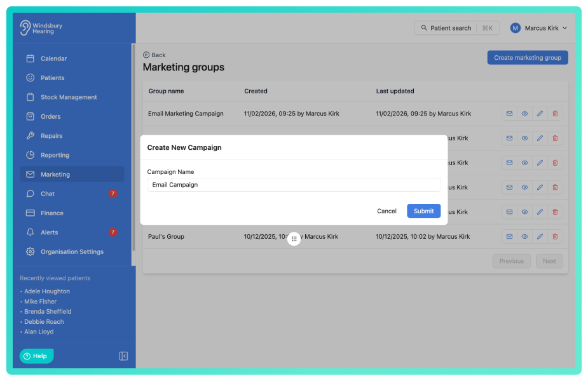Cancel the Create New Campaign dialog
The height and width of the screenshot is (381, 588).
(x=386, y=211)
